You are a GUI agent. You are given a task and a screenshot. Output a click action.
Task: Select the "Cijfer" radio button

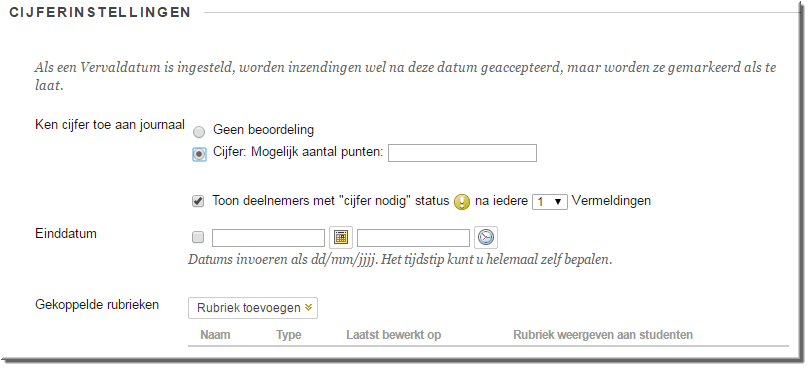(x=199, y=154)
